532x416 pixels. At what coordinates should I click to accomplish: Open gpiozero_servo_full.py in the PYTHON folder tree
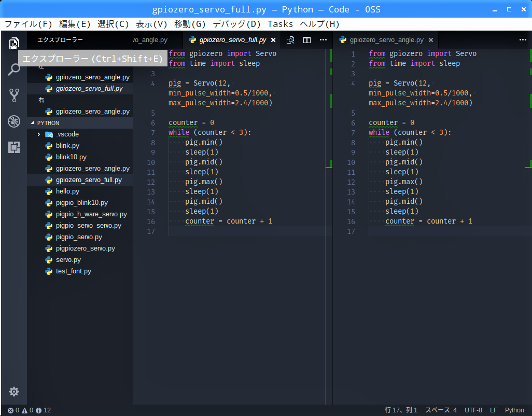(80, 180)
